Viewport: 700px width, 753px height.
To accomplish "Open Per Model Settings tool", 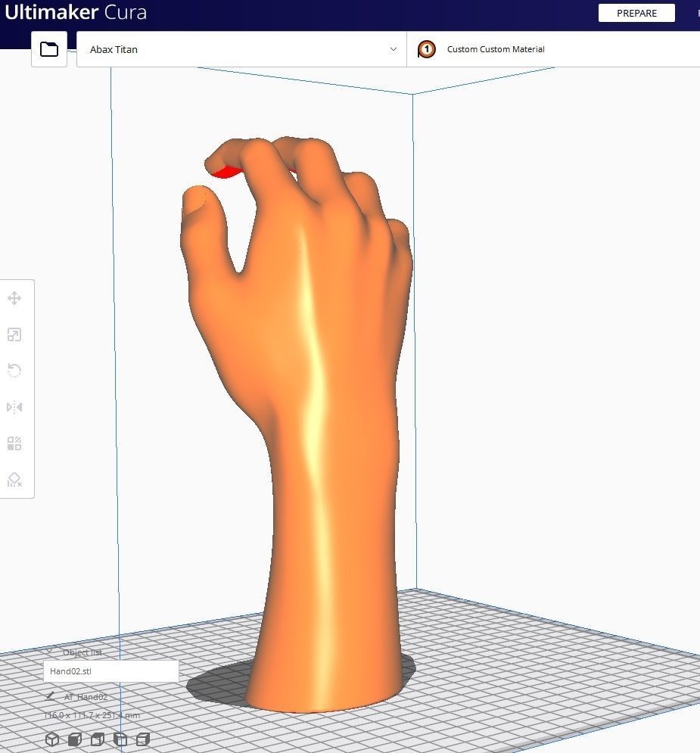I will (x=14, y=443).
